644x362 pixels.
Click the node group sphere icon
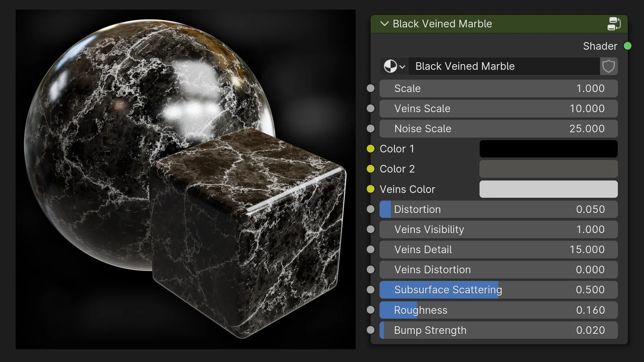391,66
